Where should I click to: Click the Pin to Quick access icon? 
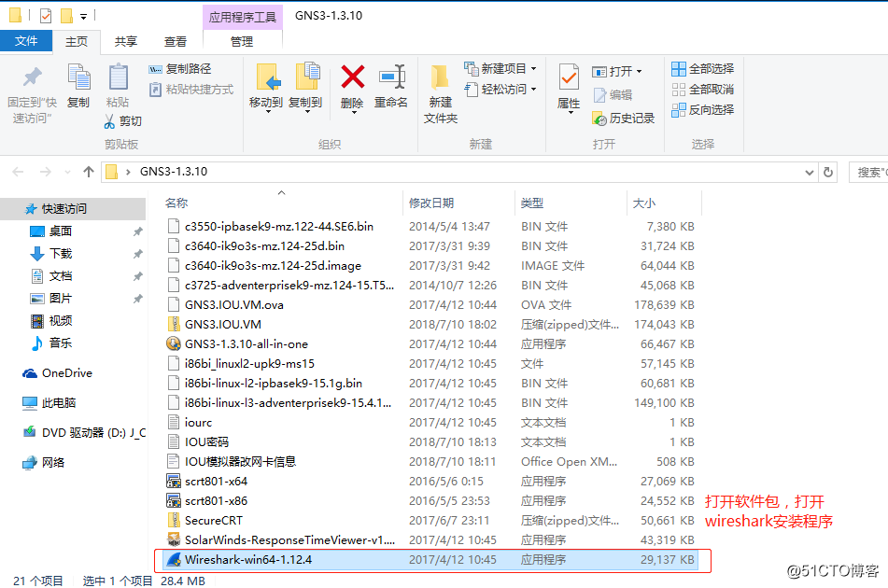[x=33, y=78]
